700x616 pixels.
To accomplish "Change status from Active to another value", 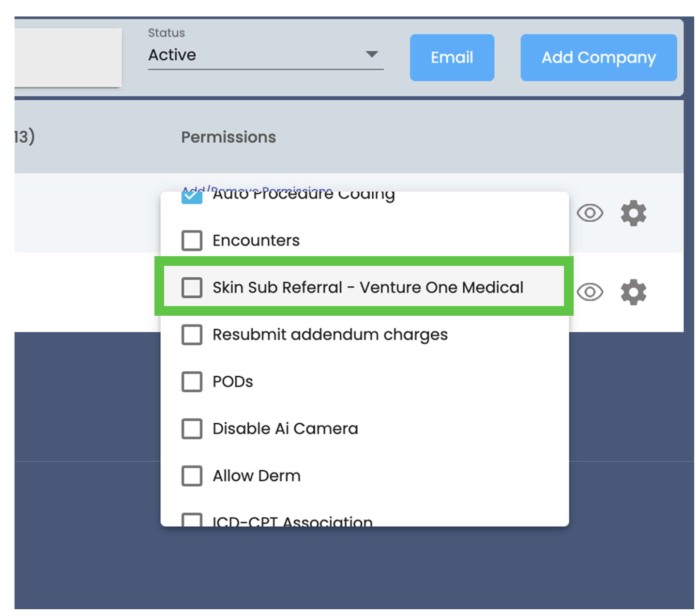I will (265, 55).
